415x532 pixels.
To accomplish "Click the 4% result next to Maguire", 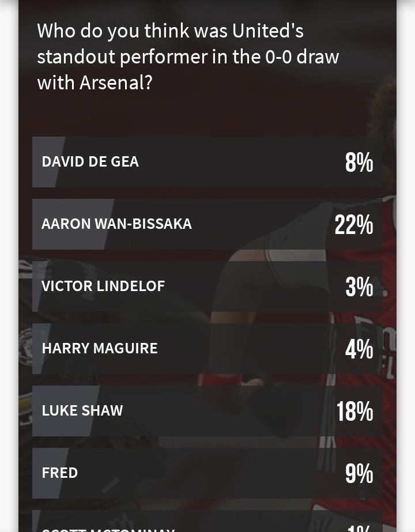I will (359, 349).
